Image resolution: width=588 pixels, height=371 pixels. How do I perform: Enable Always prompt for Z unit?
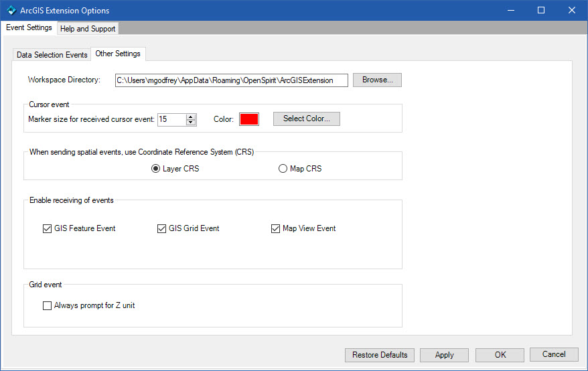[x=47, y=306]
